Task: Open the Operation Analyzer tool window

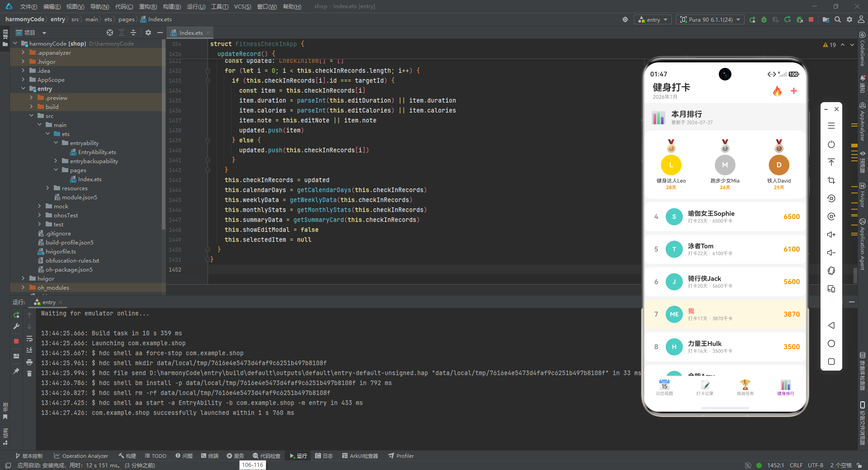Action: (81, 456)
